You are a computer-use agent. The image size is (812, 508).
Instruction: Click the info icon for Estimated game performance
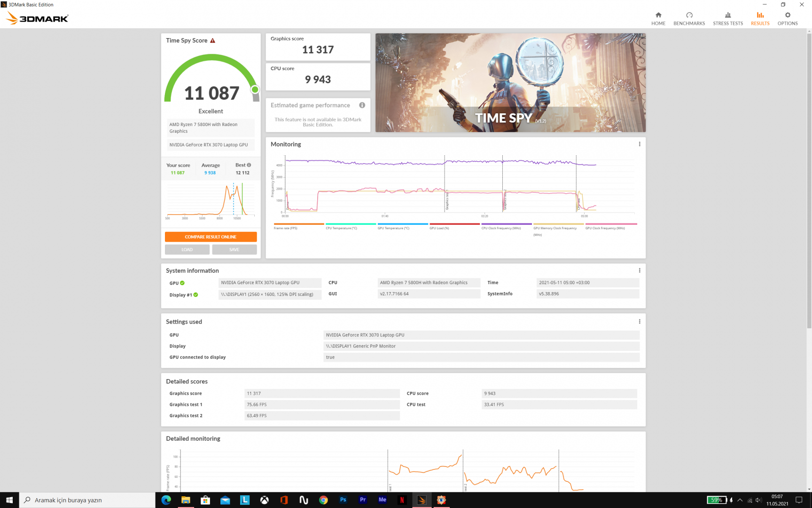point(362,105)
